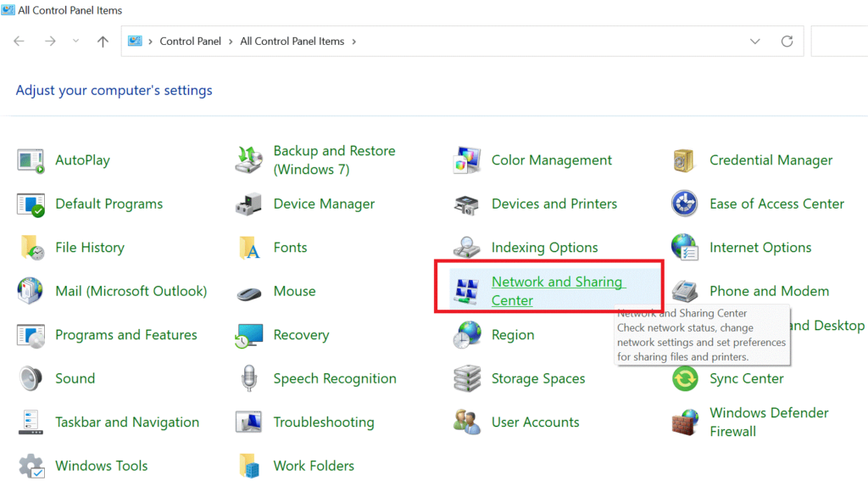
Task: Open the Devices and Printers icon
Action: pyautogui.click(x=467, y=204)
